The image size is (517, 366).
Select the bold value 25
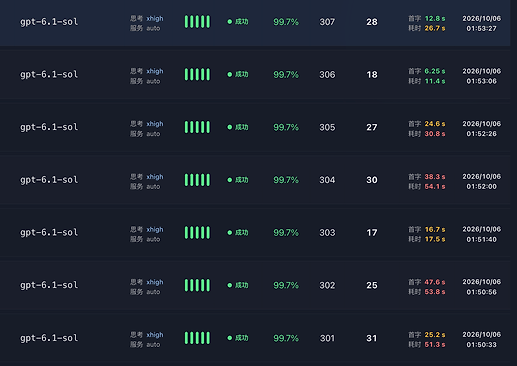coord(372,285)
